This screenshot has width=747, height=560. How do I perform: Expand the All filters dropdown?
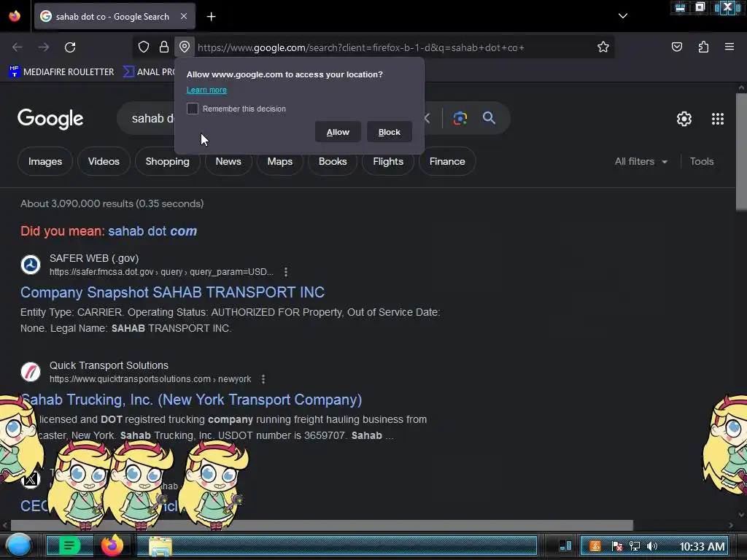point(640,161)
